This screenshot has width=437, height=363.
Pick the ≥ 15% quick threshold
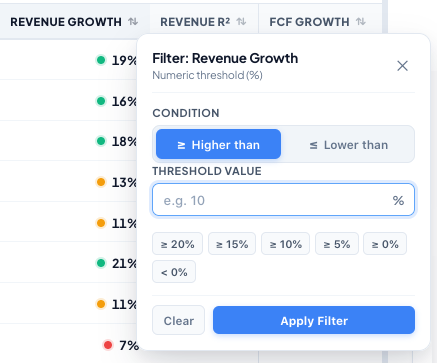(232, 244)
